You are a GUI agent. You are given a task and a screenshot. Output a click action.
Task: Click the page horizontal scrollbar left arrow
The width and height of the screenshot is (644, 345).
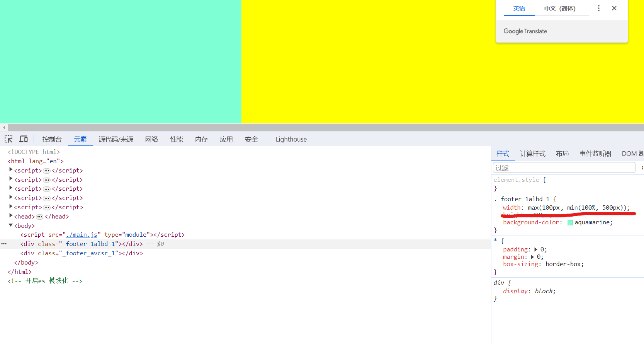click(4, 127)
